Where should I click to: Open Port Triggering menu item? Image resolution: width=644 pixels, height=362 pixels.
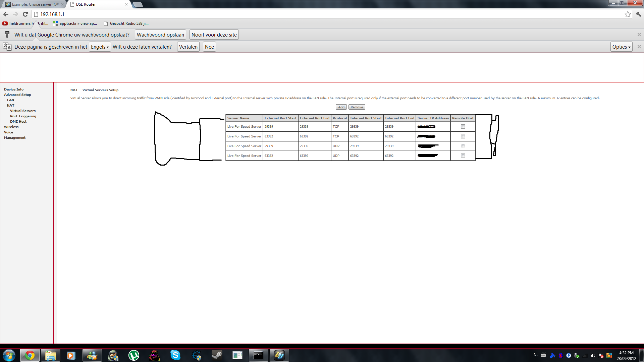coord(23,116)
